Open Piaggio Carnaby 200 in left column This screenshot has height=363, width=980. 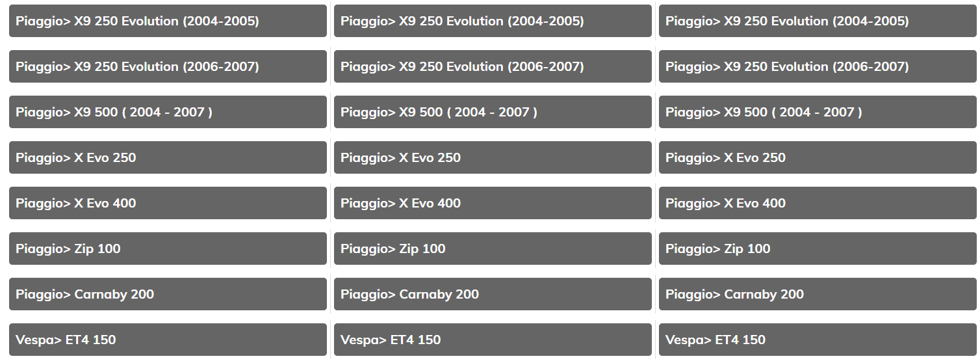coord(168,294)
